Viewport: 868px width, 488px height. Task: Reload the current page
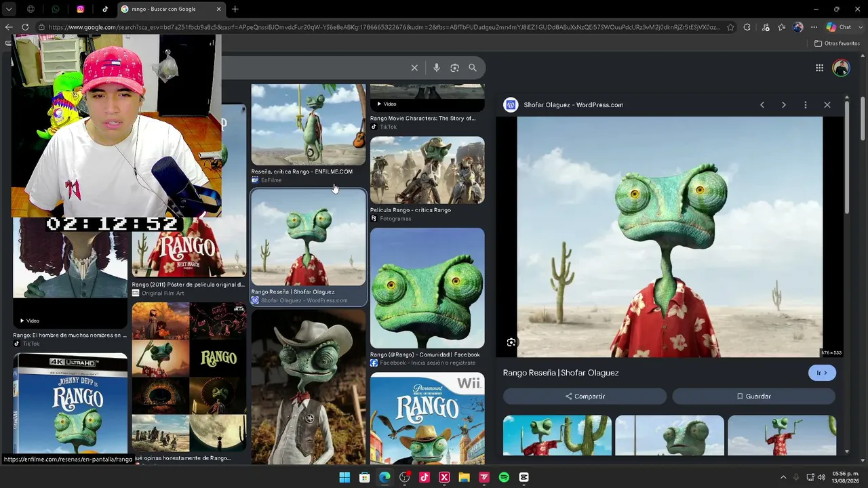[25, 27]
